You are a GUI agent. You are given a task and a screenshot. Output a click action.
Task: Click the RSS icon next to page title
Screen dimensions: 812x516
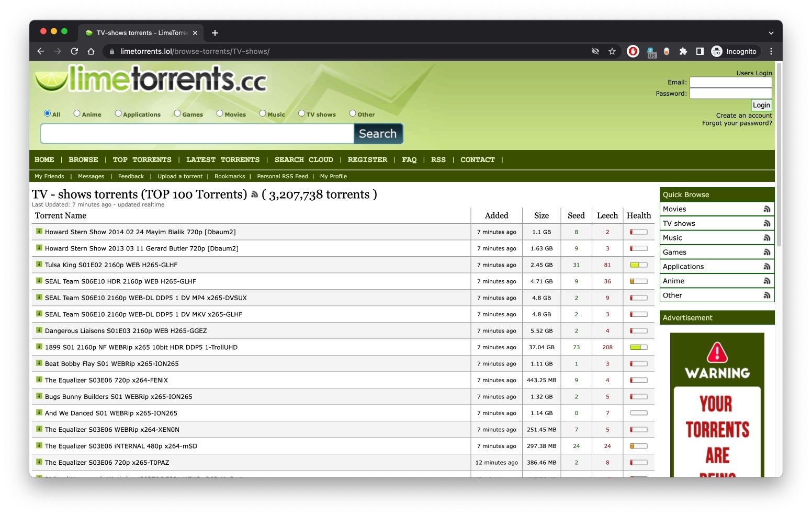pos(254,194)
